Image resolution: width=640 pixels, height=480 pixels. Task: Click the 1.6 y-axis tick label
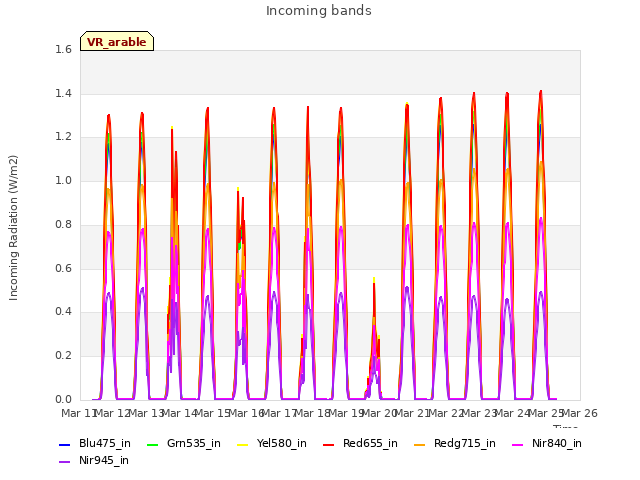63,49
